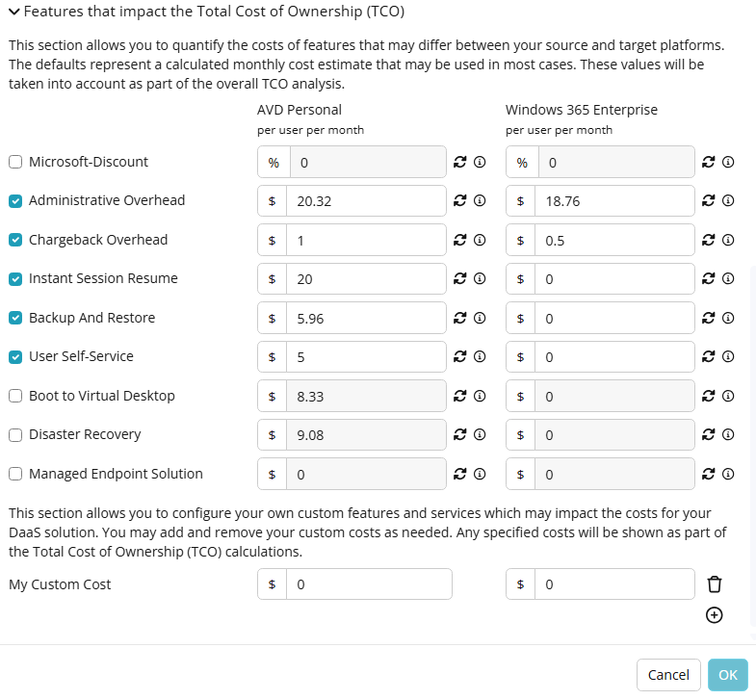Add a new custom cost row
Viewport: 756px width, 700px height.
714,615
